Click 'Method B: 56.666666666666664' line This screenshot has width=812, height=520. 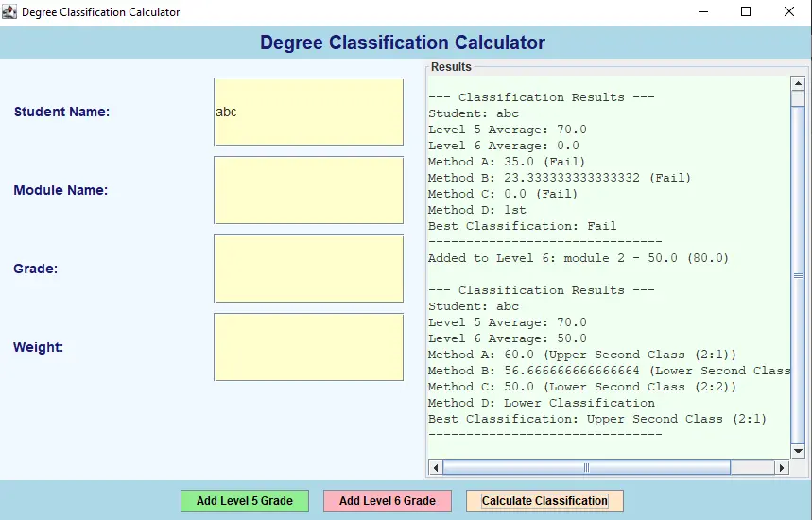coord(609,371)
